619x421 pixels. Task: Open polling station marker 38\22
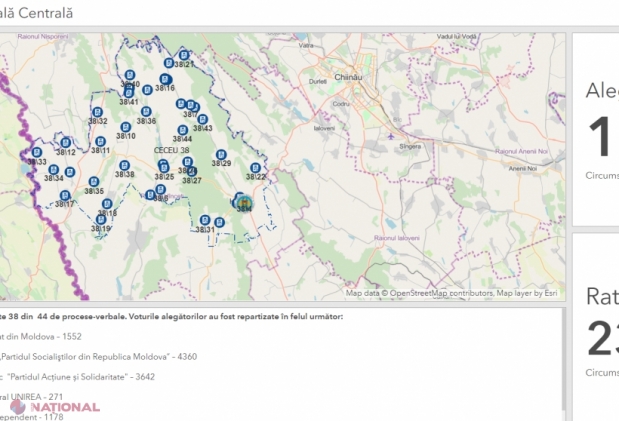click(256, 168)
